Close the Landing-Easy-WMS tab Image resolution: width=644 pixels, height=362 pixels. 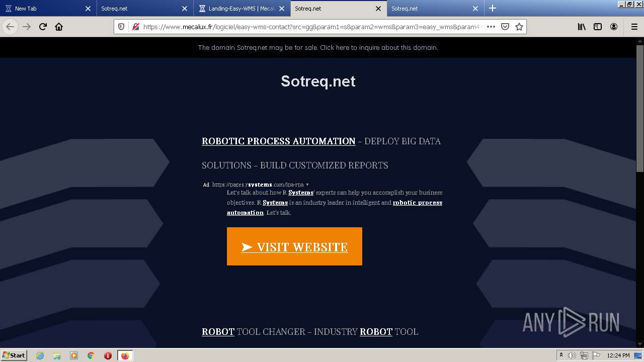[281, 9]
